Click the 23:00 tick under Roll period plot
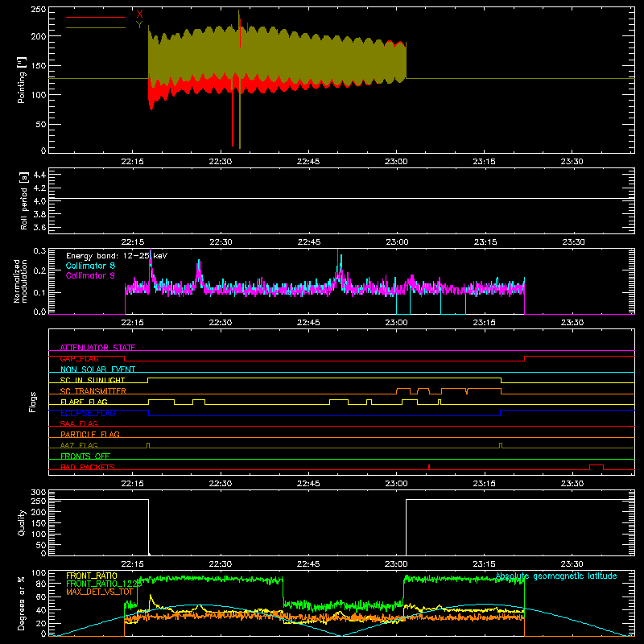 tap(397, 242)
